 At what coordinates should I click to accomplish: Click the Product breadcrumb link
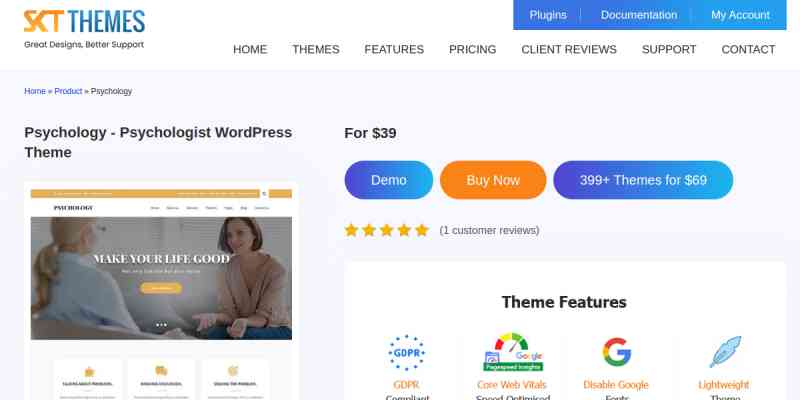click(68, 91)
